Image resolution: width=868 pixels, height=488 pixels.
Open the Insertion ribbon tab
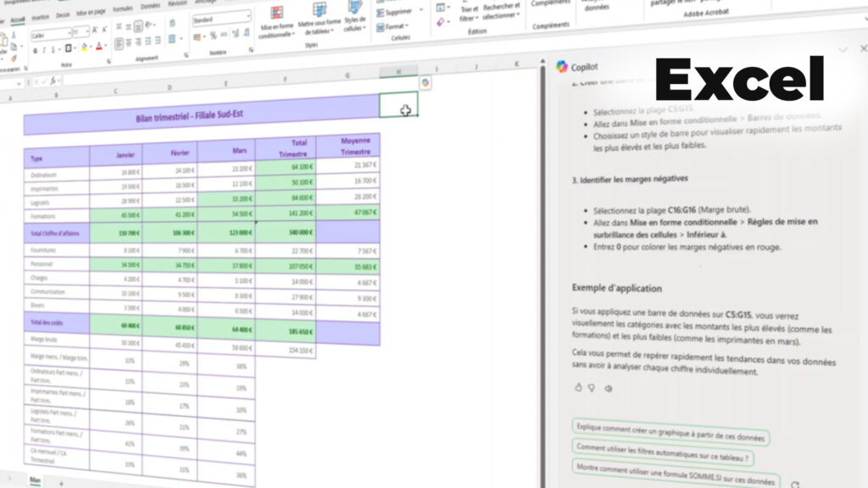pos(40,16)
